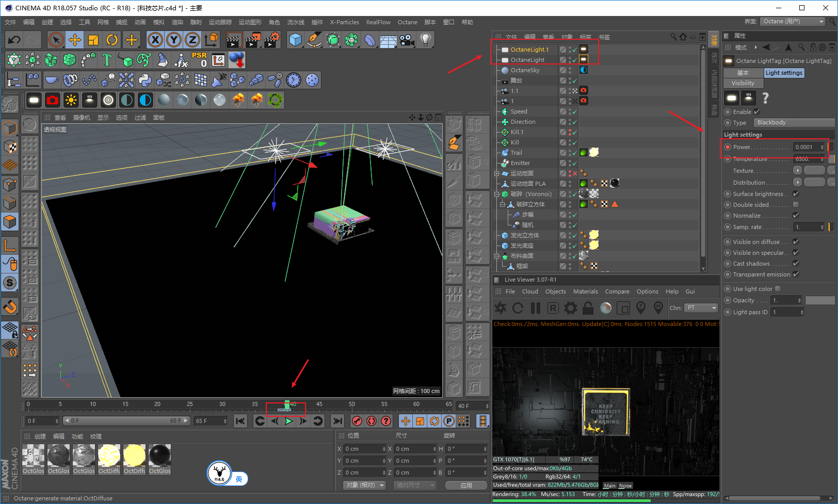This screenshot has height=504, width=838.
Task: Enable the Use light color checkbox
Action: [778, 289]
